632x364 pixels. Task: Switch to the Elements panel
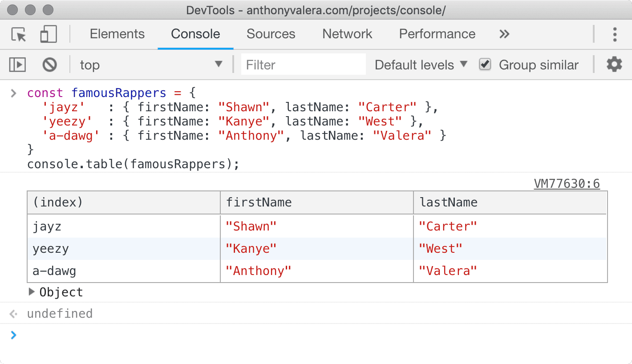pyautogui.click(x=117, y=34)
